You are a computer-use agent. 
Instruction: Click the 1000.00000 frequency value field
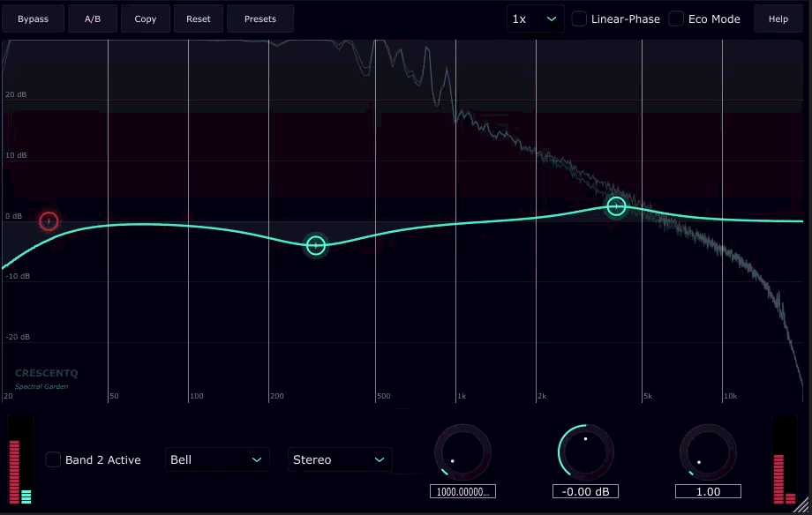[x=462, y=491]
